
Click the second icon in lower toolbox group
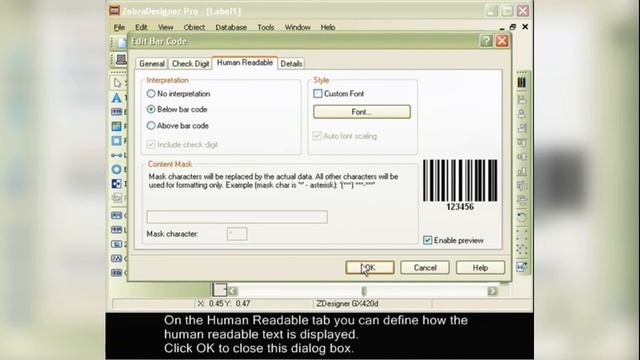tap(117, 229)
